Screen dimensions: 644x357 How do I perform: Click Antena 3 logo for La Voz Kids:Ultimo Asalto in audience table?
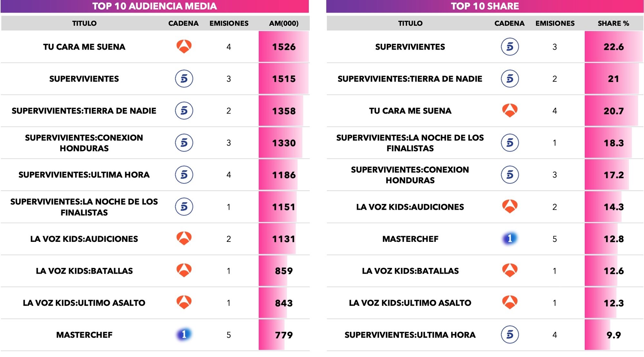click(x=184, y=302)
